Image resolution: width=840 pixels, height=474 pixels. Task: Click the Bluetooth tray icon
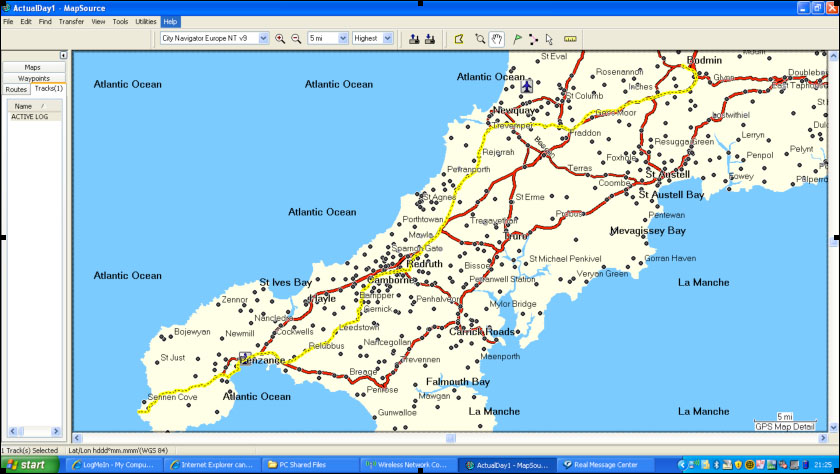717,465
